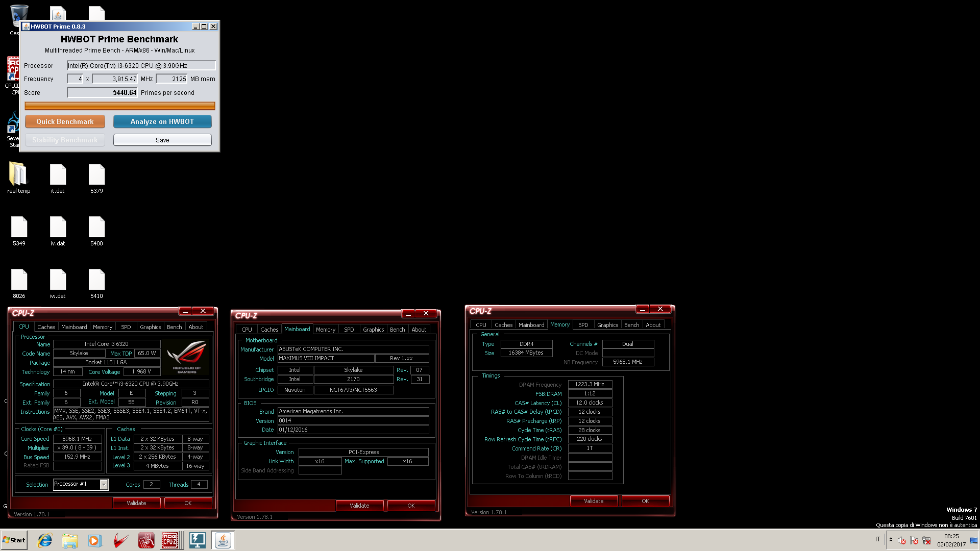Open SPD tab in CPU-Z CPU window
The width and height of the screenshot is (980, 551).
[x=126, y=327]
